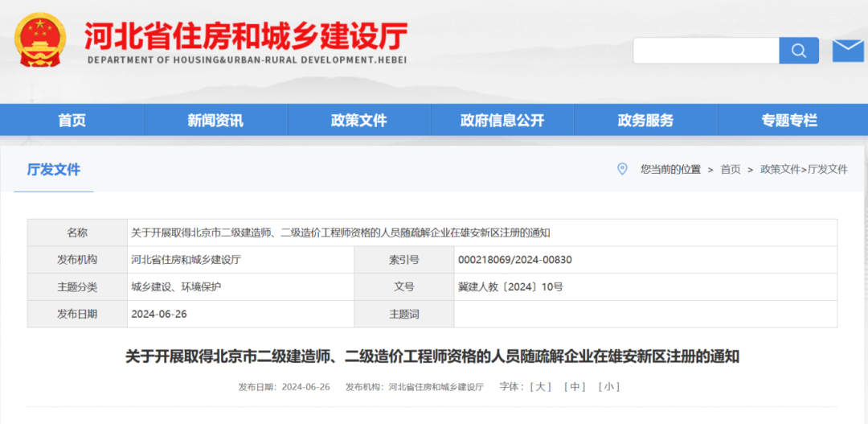Image resolution: width=868 pixels, height=424 pixels.
Task: Go to 政策文件 in the navigation bar
Action: tap(358, 121)
